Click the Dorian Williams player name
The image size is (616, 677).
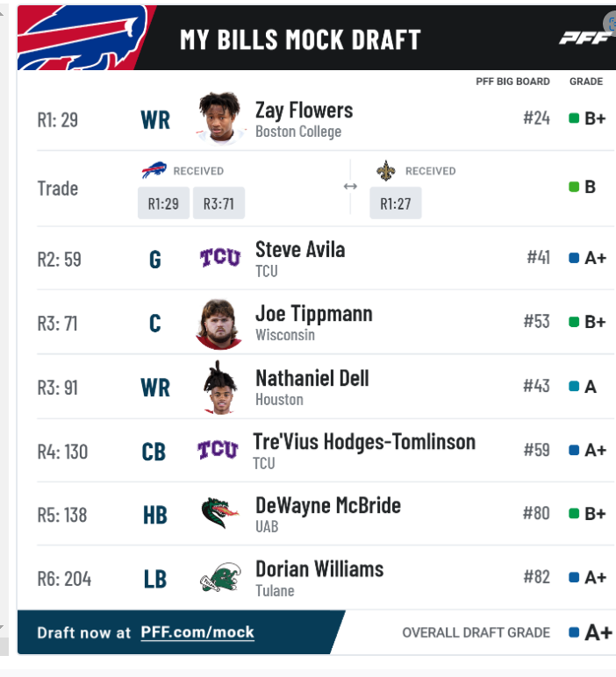click(x=319, y=569)
